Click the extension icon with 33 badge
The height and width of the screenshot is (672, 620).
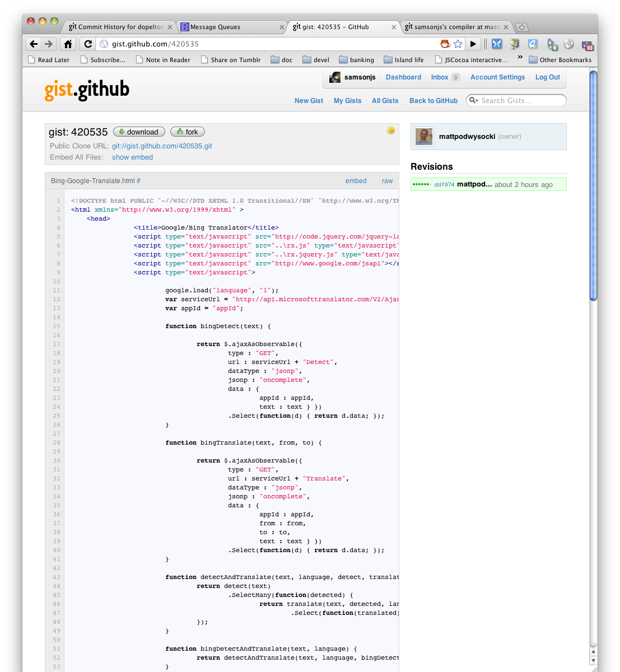587,45
